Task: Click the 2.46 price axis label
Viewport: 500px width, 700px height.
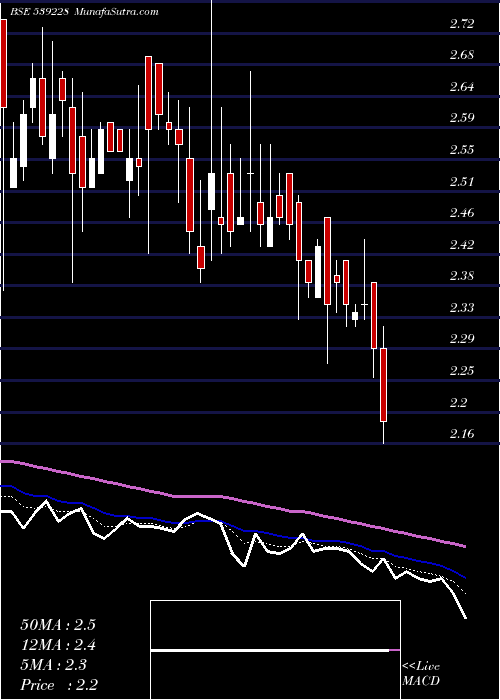Action: click(462, 213)
